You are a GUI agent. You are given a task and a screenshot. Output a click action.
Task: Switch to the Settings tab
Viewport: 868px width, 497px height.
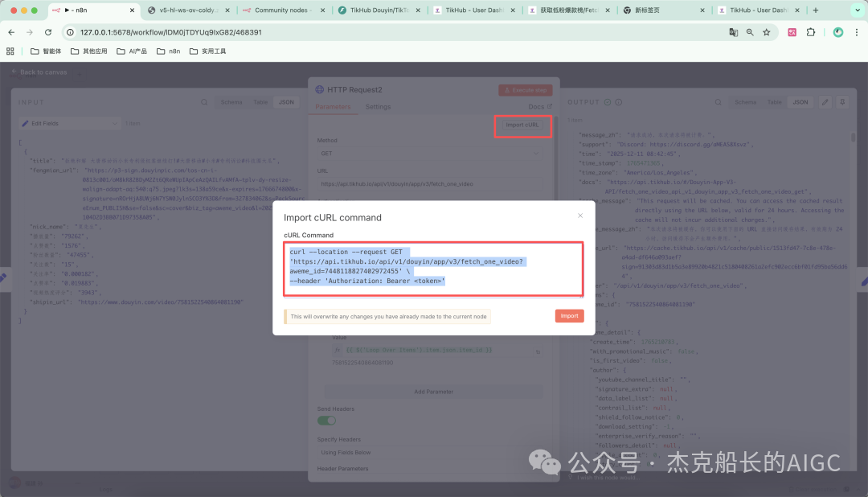[378, 107]
